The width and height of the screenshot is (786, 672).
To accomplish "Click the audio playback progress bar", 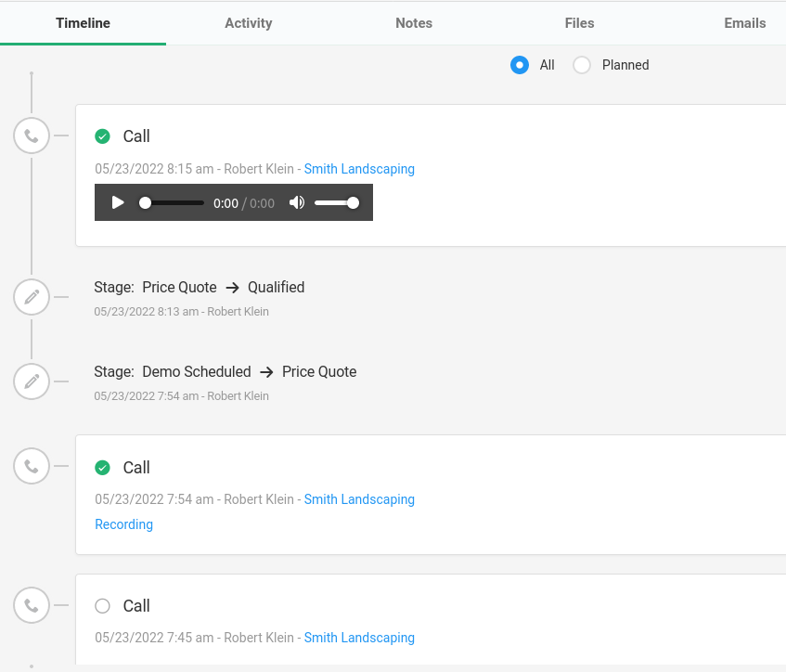I will coord(172,202).
